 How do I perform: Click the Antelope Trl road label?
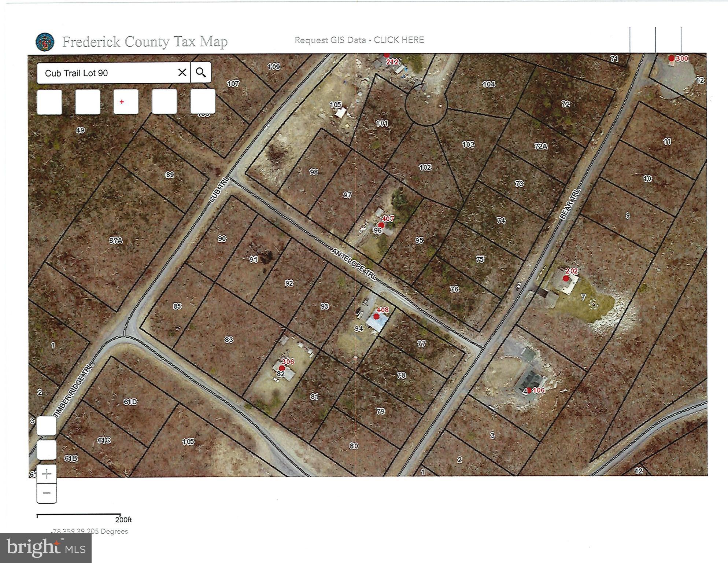click(x=354, y=264)
